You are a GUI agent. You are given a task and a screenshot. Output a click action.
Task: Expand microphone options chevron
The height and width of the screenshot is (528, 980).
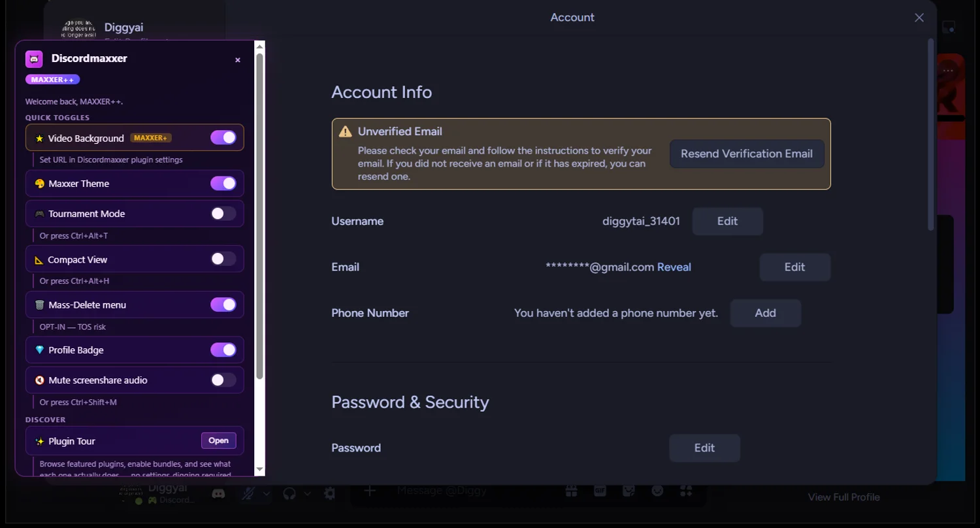pyautogui.click(x=266, y=494)
